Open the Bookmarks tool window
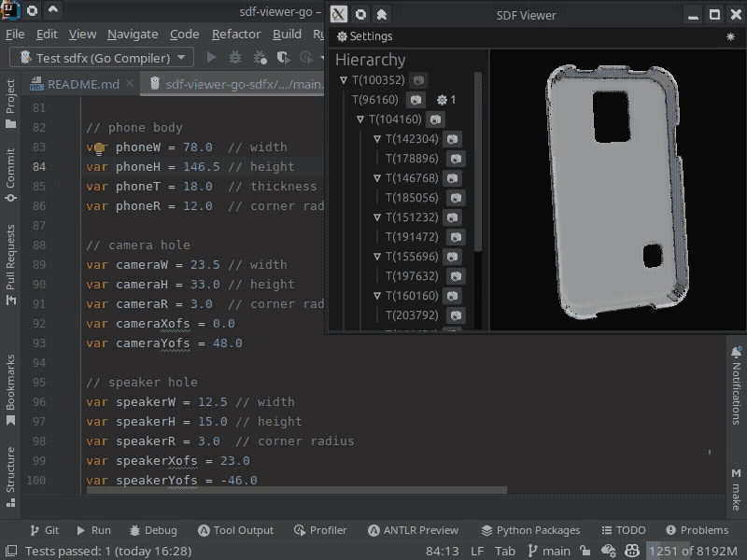 [10, 390]
